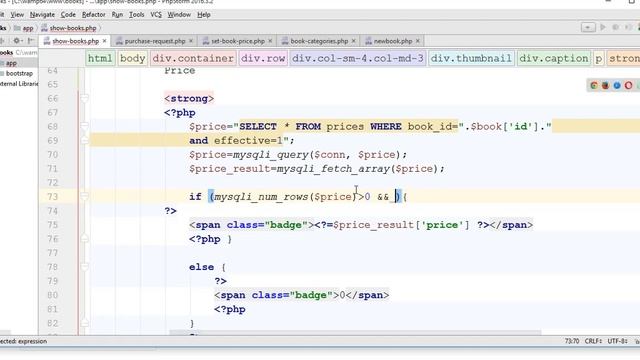The image size is (640, 360).
Task: Toggle code fold marker at line 76
Action: [84, 239]
